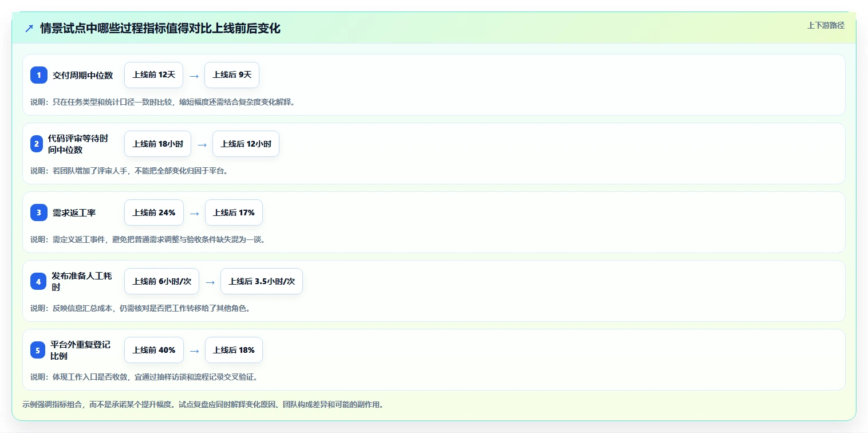
Task: Select the number 3 badge for 需求返工率
Action: (x=39, y=212)
